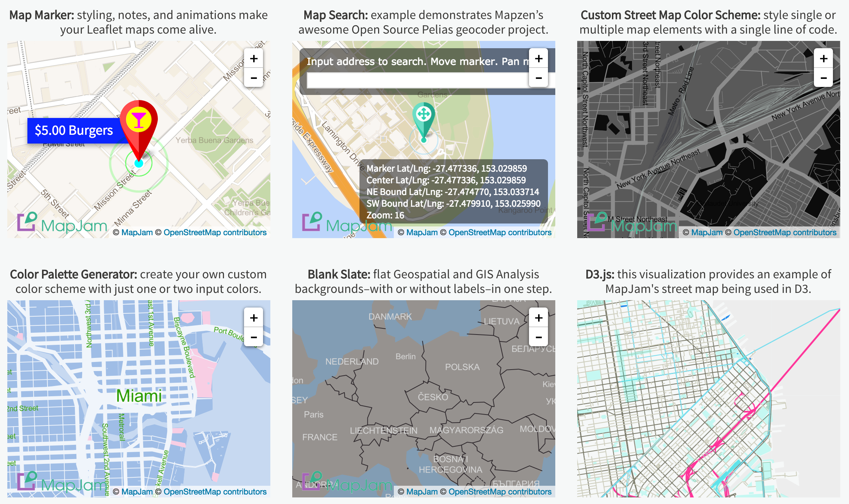Image resolution: width=849 pixels, height=504 pixels.
Task: Zoom in on the Map Marker map
Action: [x=254, y=58]
